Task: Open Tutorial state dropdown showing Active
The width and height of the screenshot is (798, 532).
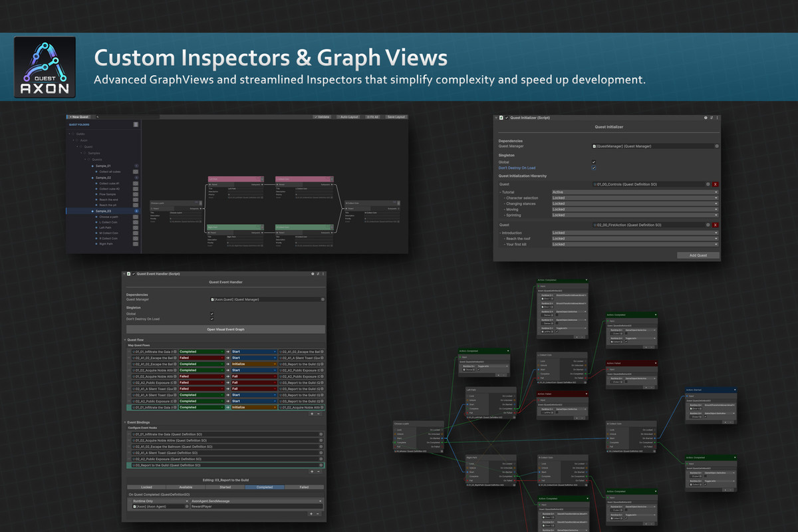Action: coord(635,192)
